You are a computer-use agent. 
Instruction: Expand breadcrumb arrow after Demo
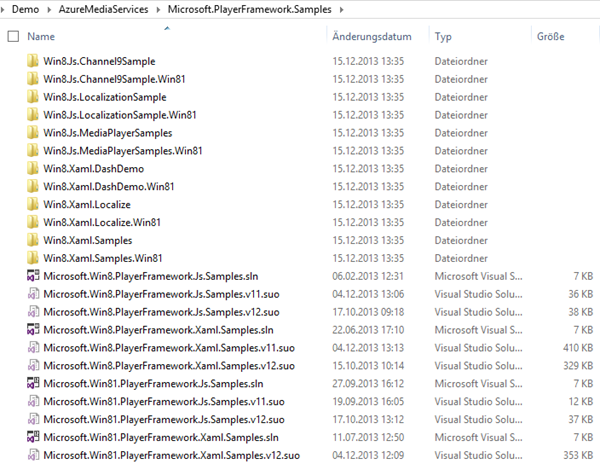click(x=49, y=10)
